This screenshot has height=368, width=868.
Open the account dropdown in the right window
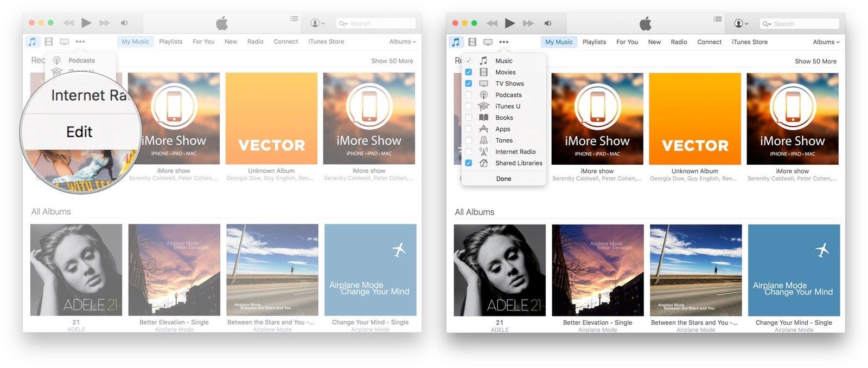(741, 23)
